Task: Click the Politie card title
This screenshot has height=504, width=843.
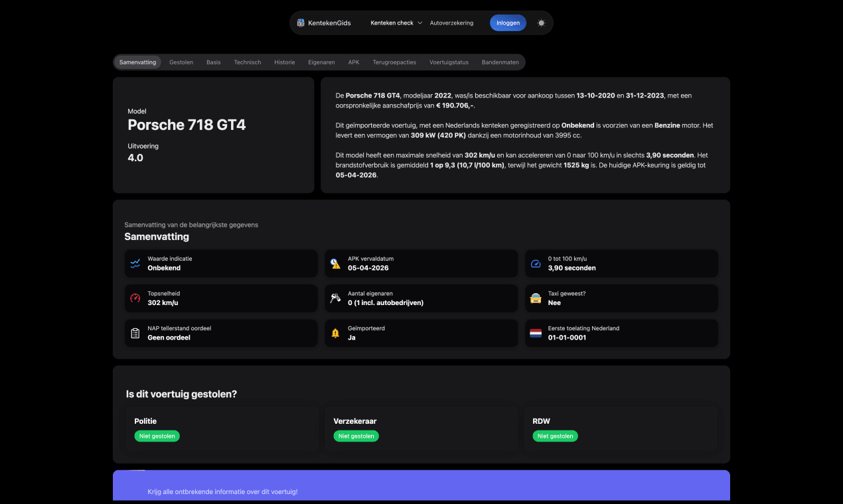Action: coord(145,421)
